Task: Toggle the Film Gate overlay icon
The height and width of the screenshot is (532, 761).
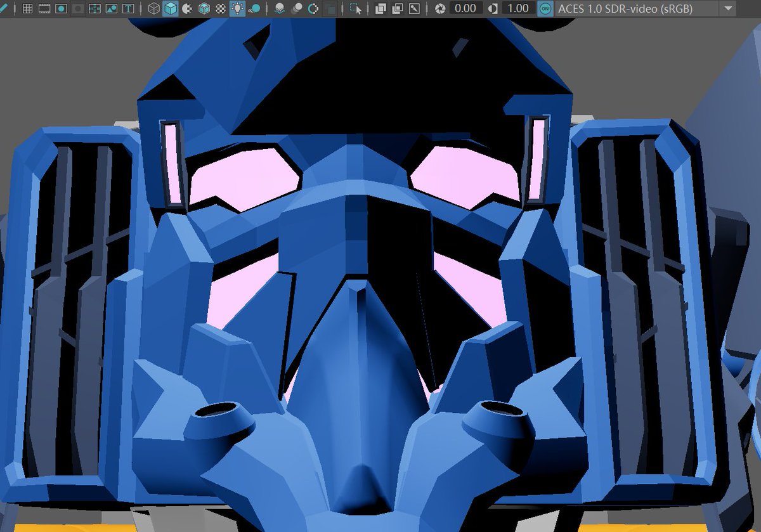Action: [44, 9]
